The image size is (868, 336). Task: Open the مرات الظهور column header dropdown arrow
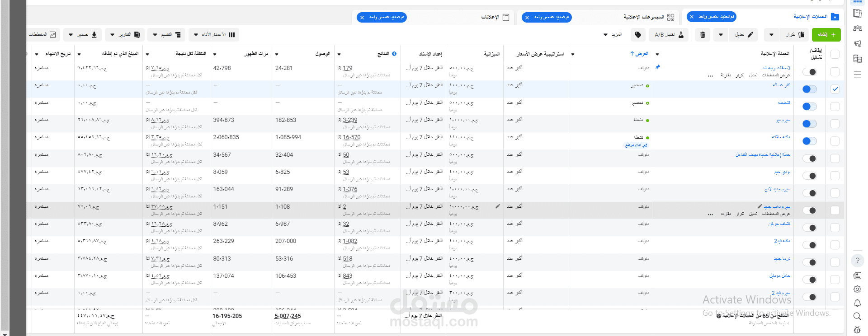[214, 54]
